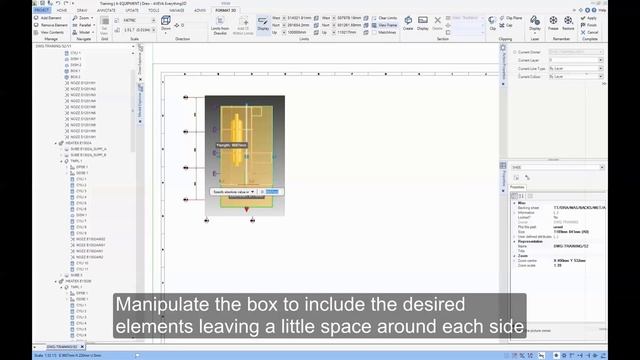Screen dimensions: 640x360
Task: Select the Properties tab in the panel
Action: point(517,187)
